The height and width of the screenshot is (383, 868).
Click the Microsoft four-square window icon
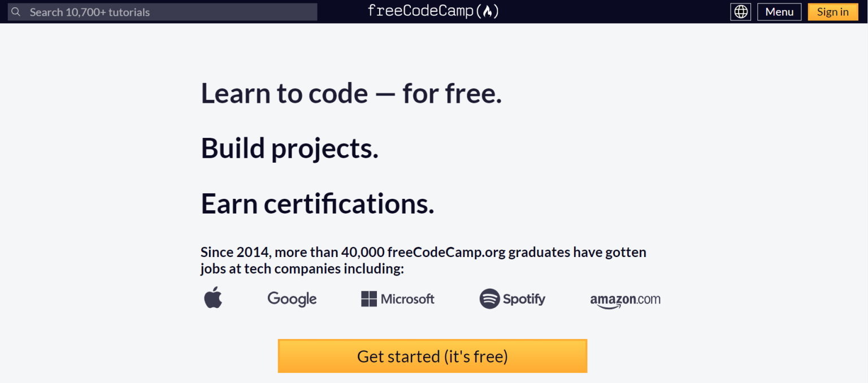368,298
